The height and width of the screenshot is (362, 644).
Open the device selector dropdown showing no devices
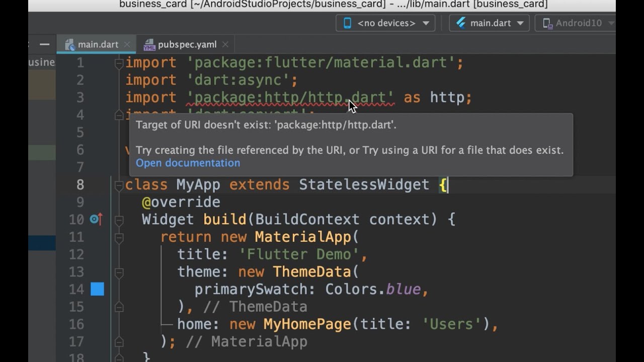tap(385, 23)
